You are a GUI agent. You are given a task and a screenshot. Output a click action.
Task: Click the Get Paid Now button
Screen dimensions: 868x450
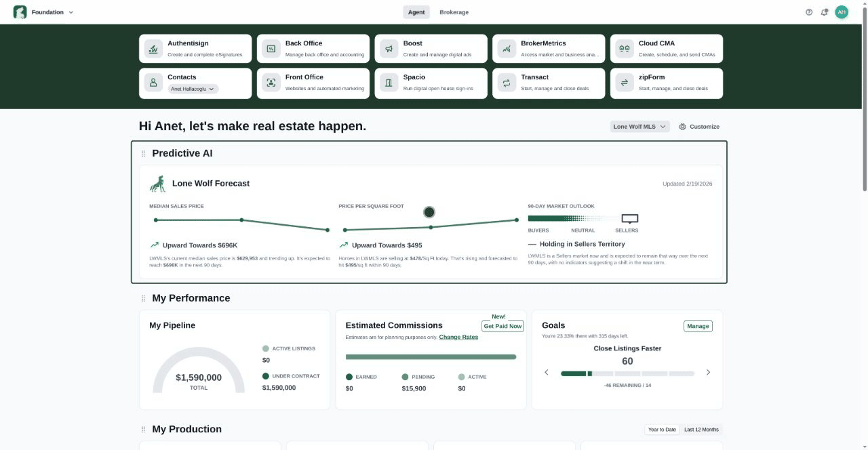(x=502, y=326)
